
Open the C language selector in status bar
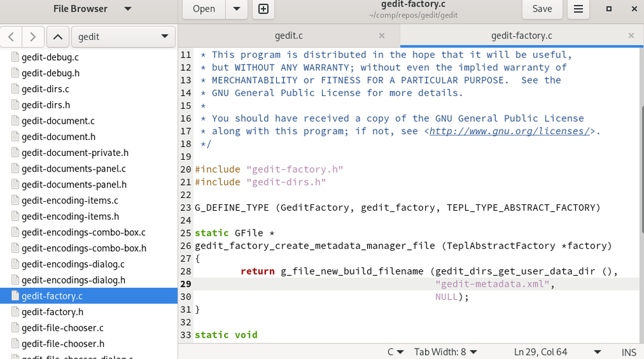click(x=395, y=352)
